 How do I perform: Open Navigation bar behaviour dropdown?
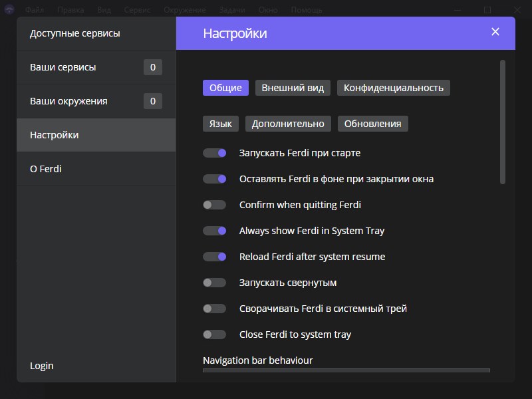[x=346, y=371]
